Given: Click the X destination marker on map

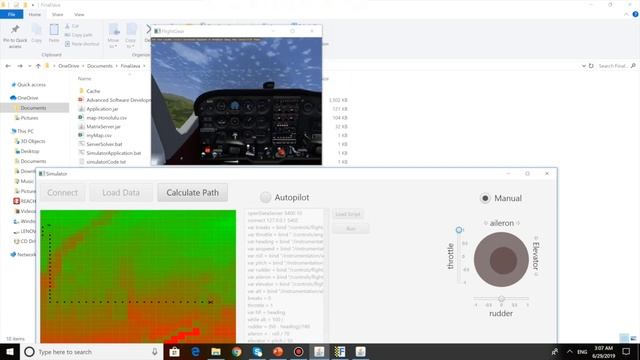Looking at the screenshot, I should pyautogui.click(x=210, y=302).
